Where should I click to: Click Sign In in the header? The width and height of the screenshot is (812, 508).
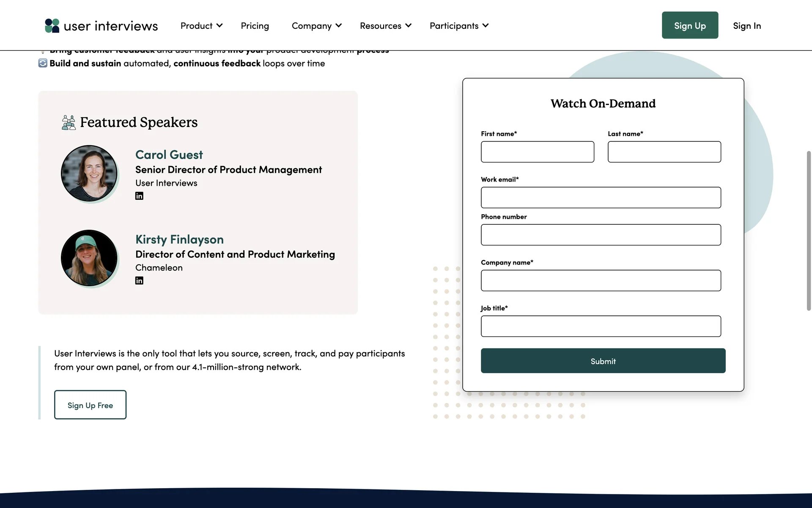tap(746, 26)
